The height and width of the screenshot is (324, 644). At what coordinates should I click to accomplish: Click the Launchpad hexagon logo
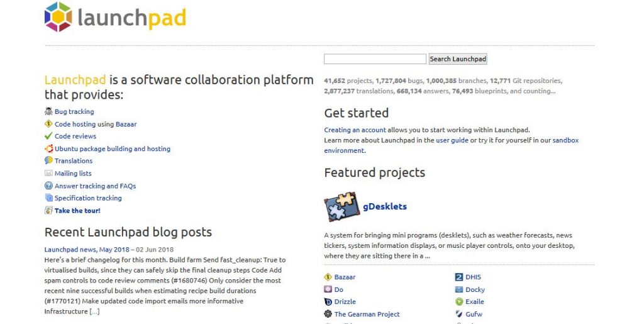(58, 17)
